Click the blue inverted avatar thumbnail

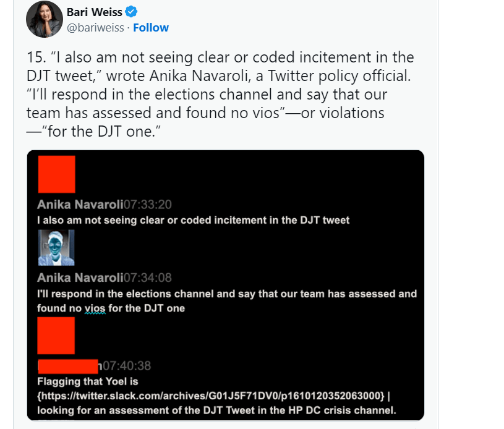[56, 247]
